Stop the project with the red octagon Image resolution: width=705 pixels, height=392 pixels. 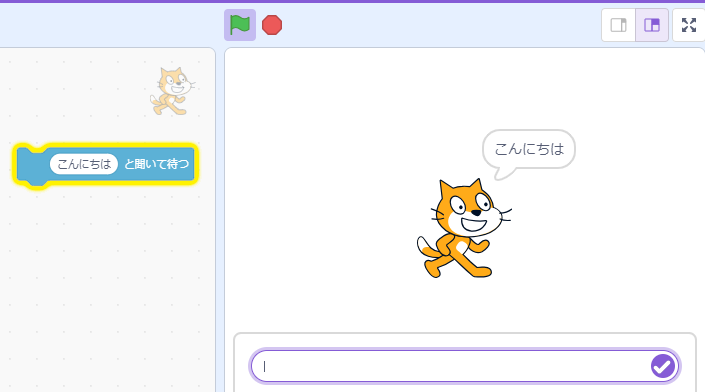click(272, 25)
